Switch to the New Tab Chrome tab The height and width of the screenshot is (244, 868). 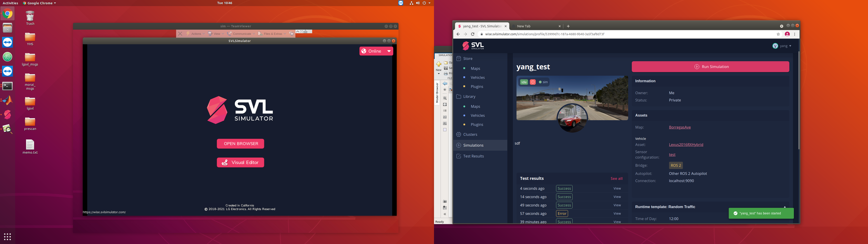click(x=536, y=26)
